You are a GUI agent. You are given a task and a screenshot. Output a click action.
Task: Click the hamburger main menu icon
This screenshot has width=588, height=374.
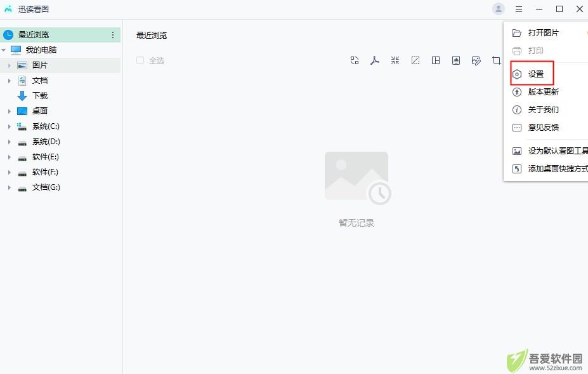[x=519, y=9]
